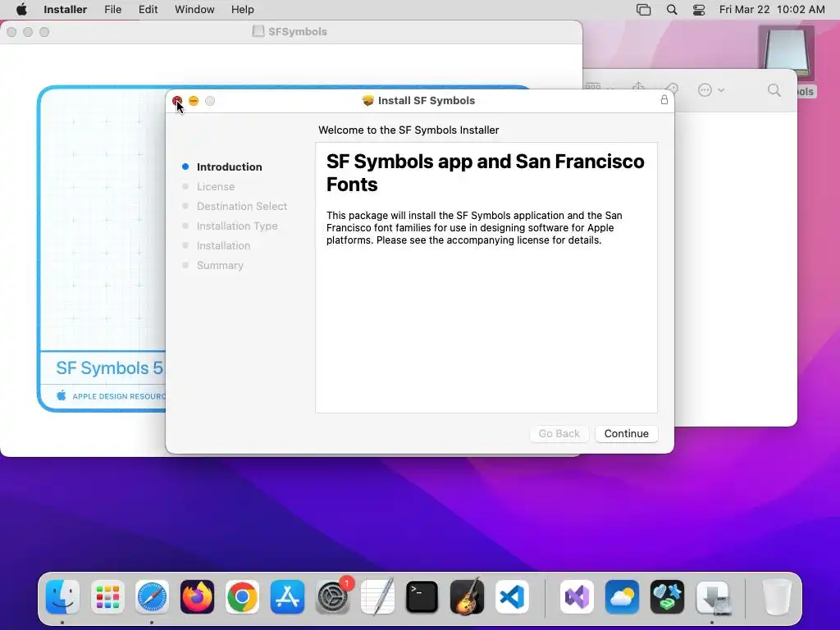The height and width of the screenshot is (630, 840).
Task: Select the Installation step in sidebar
Action: (223, 245)
